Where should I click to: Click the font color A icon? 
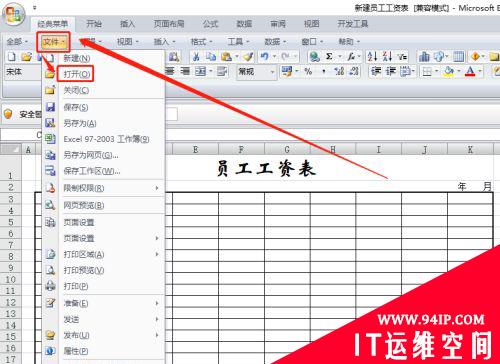point(470,71)
